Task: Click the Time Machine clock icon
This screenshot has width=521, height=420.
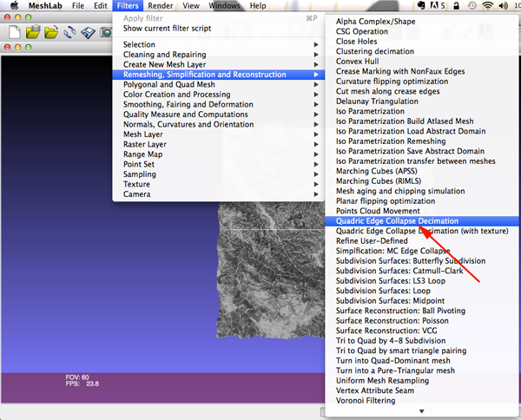Action: coord(472,5)
